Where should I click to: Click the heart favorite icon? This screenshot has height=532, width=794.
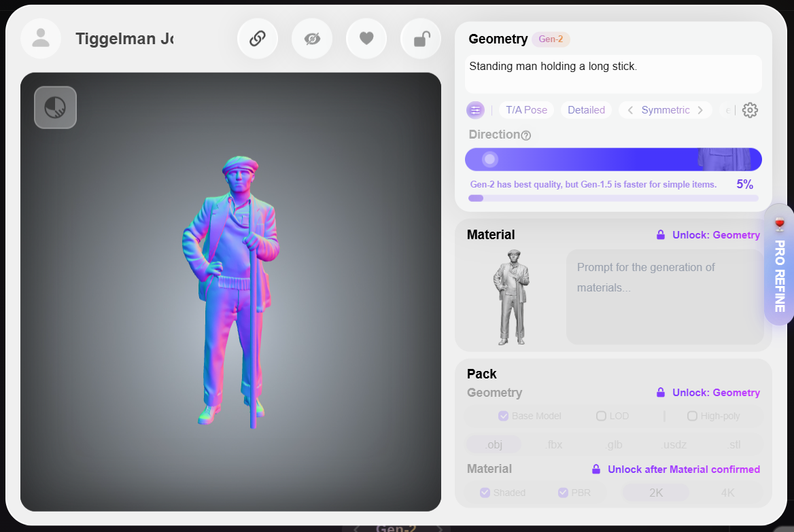366,38
